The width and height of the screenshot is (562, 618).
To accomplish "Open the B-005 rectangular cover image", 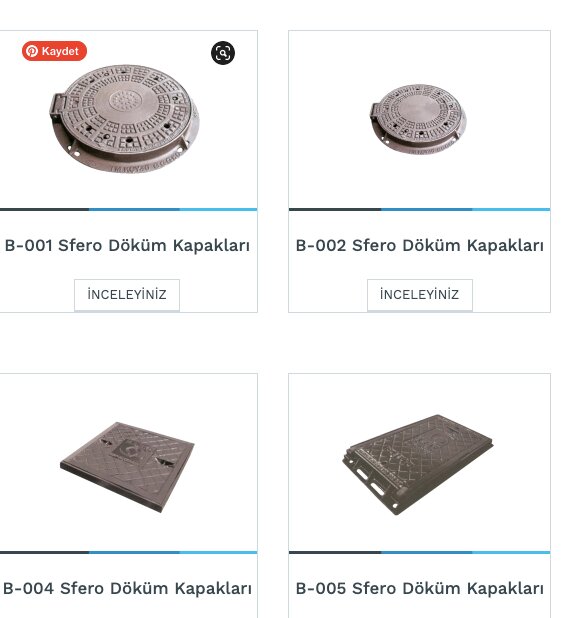I will coord(418,465).
